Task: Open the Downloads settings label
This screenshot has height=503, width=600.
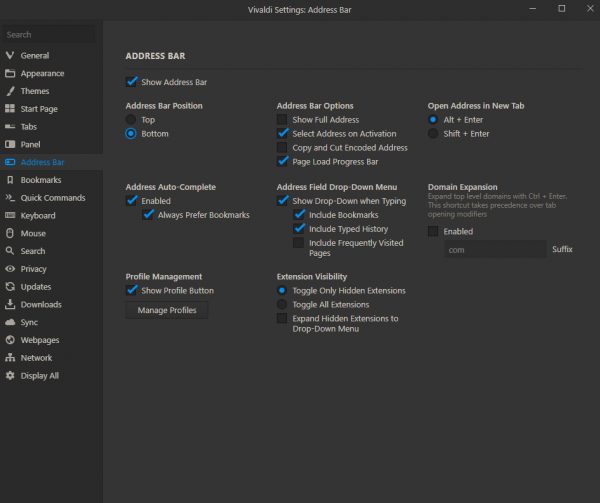Action: pyautogui.click(x=41, y=304)
